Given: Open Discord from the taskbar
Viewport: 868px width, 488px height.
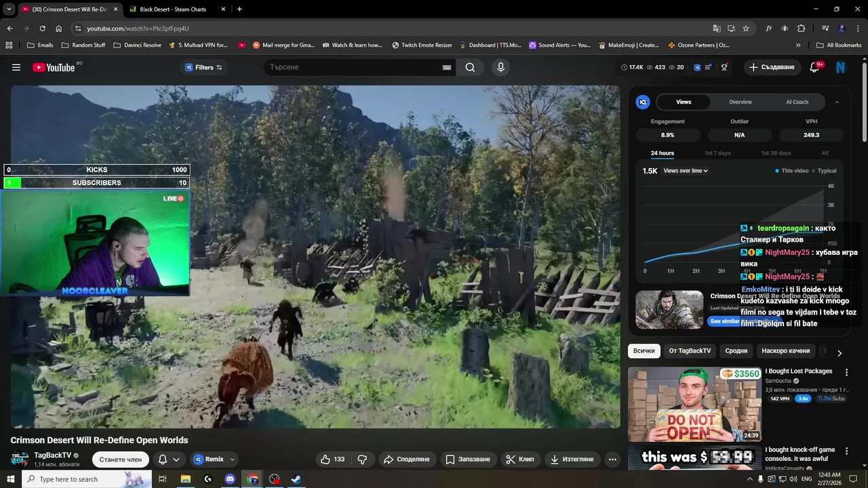Looking at the screenshot, I should pos(230,479).
